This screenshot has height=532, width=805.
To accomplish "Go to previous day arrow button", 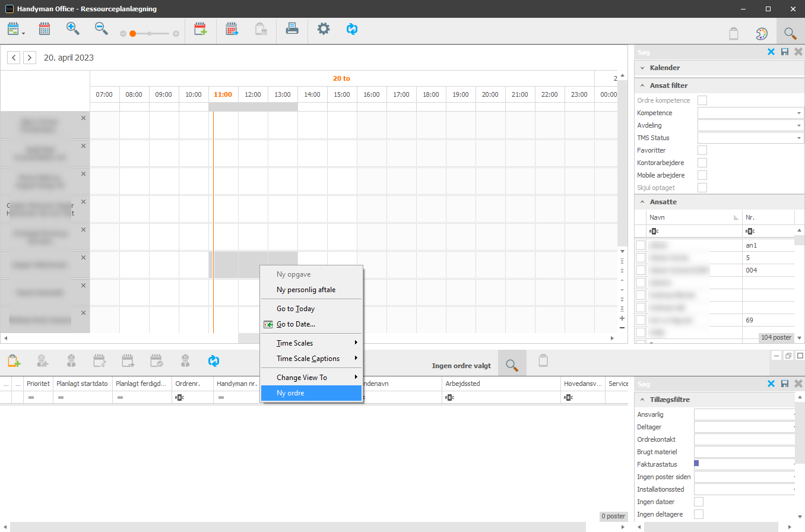I will 14,58.
